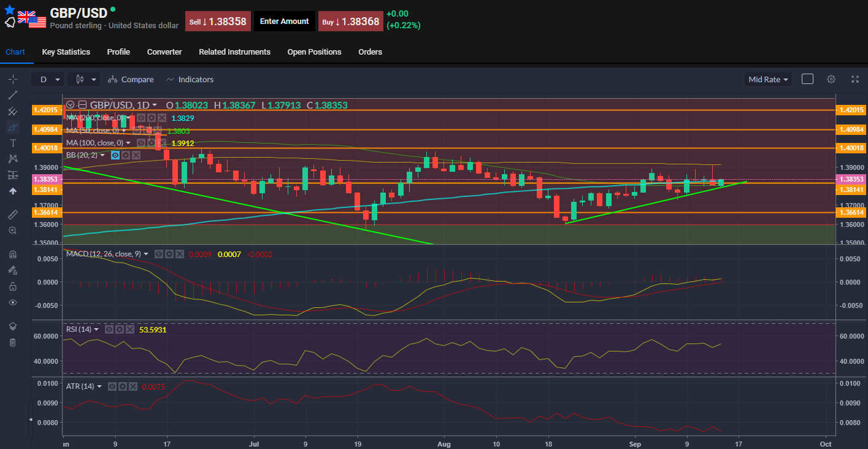868x449 pixels.
Task: Open chart settings gear icon
Action: point(831,79)
